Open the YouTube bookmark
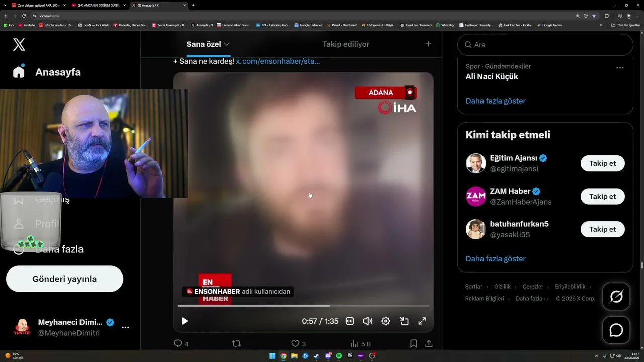Image resolution: width=644 pixels, height=362 pixels. pos(27,25)
